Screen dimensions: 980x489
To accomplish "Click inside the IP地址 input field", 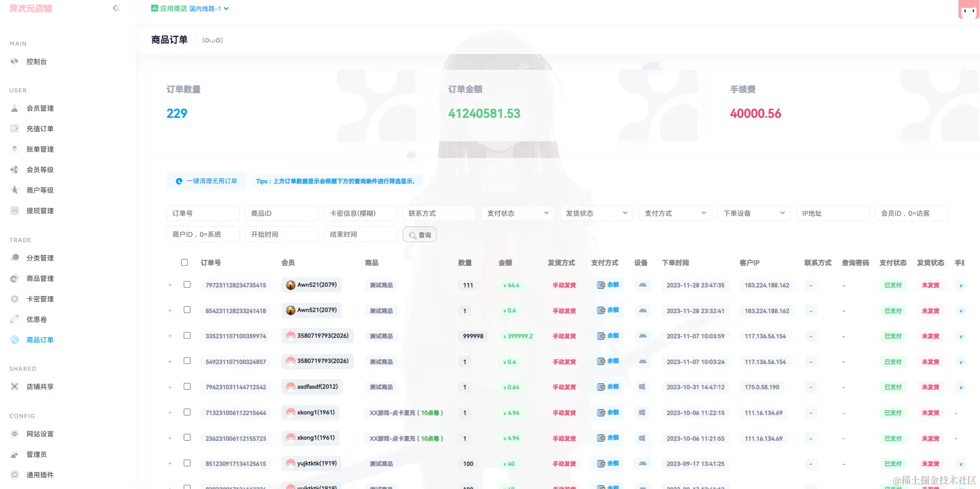I will tap(832, 213).
